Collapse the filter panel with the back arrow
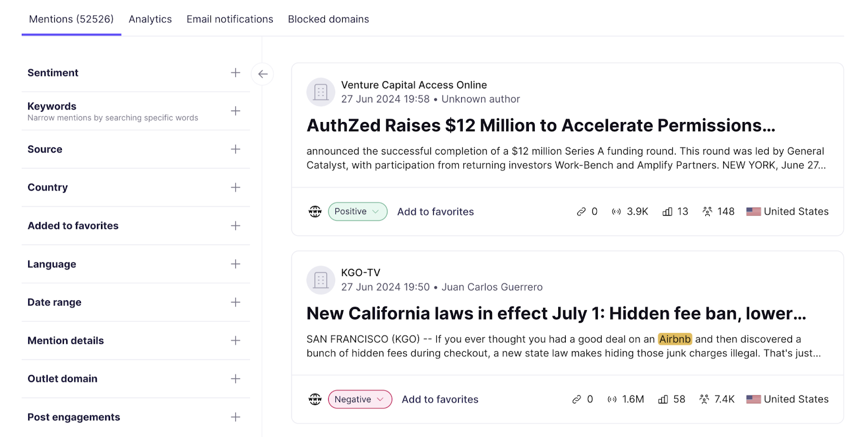This screenshot has width=868, height=437. pyautogui.click(x=263, y=74)
